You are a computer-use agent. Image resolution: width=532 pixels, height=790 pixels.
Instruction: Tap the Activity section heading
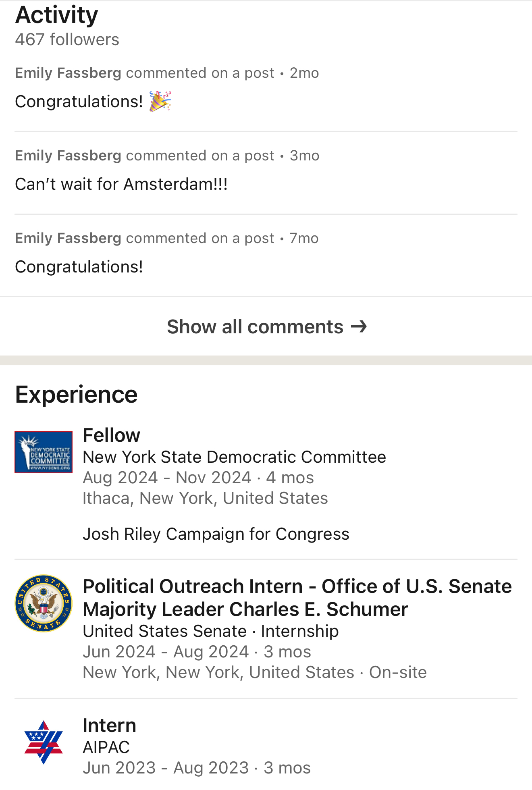56,15
